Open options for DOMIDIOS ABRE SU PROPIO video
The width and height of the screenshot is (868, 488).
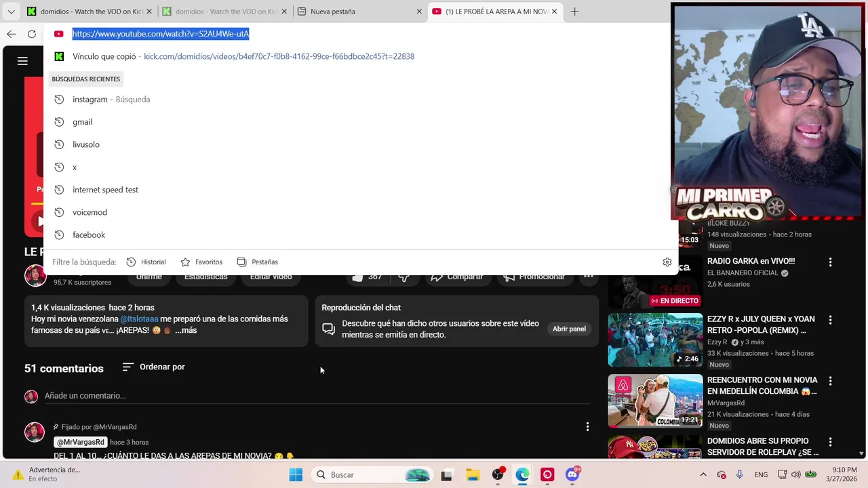[830, 442]
